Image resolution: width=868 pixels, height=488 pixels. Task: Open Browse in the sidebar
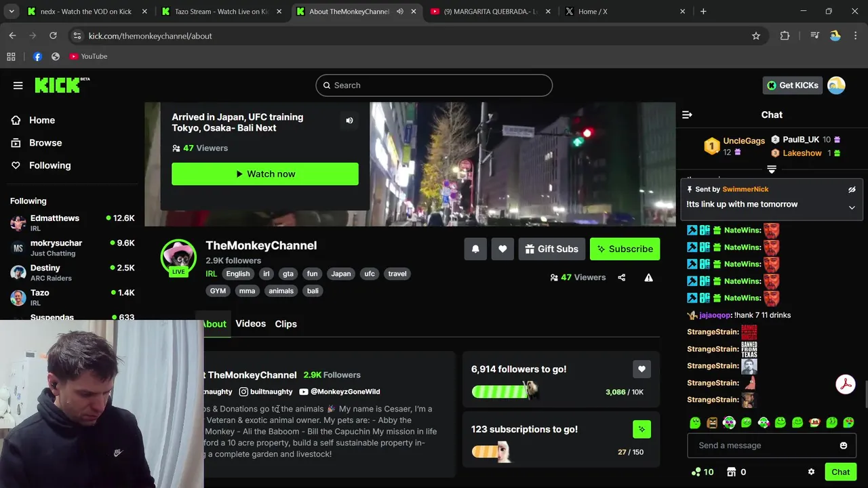point(45,143)
